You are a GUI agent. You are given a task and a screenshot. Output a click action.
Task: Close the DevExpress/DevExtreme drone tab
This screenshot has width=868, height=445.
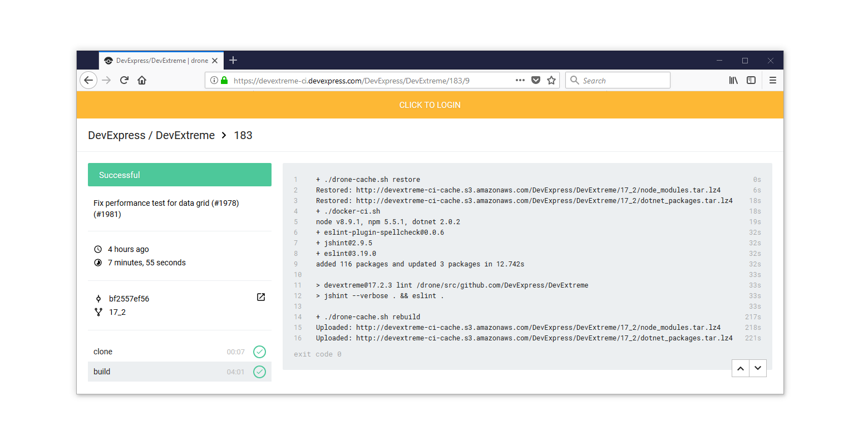click(215, 61)
